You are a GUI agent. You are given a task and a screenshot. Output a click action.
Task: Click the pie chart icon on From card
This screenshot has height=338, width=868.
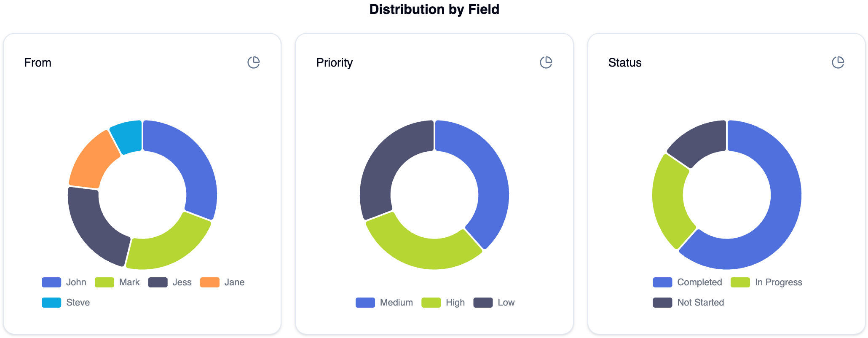tap(254, 62)
